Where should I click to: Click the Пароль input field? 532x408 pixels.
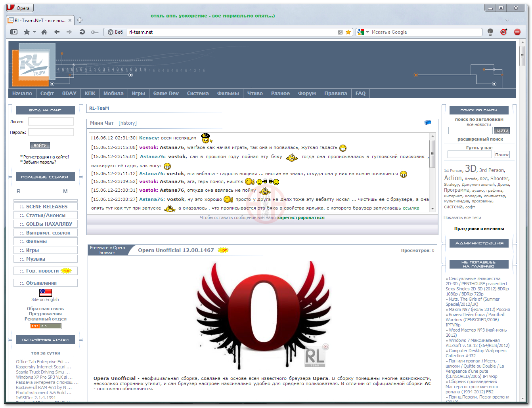click(51, 132)
